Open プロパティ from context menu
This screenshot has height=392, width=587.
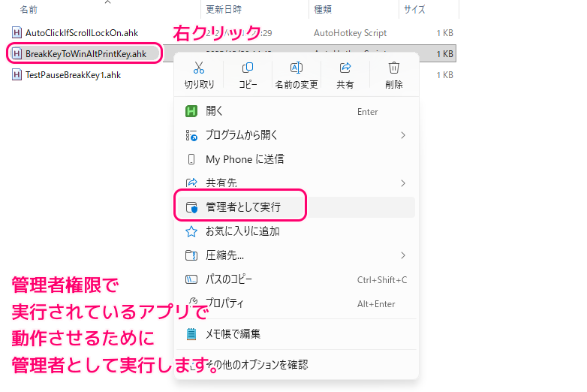point(296,303)
